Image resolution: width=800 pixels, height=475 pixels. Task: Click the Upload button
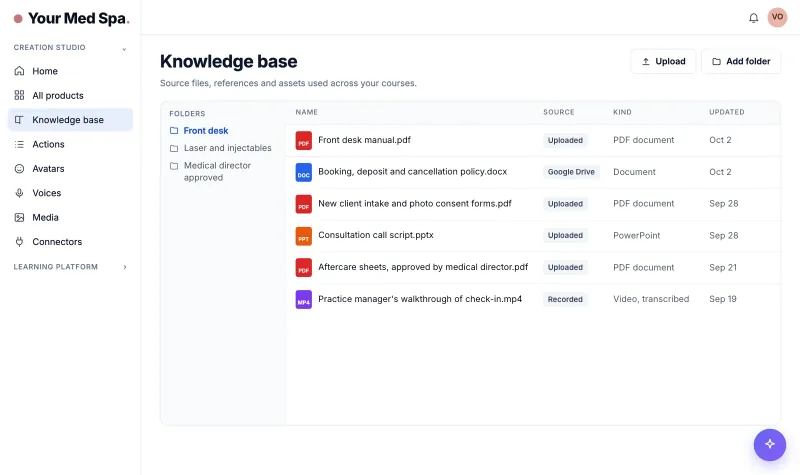point(663,61)
